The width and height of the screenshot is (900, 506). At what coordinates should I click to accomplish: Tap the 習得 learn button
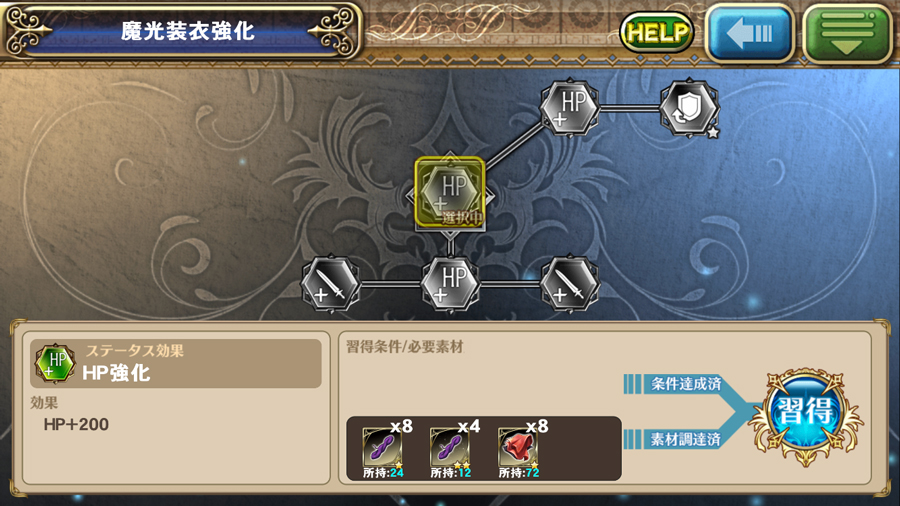(x=806, y=413)
